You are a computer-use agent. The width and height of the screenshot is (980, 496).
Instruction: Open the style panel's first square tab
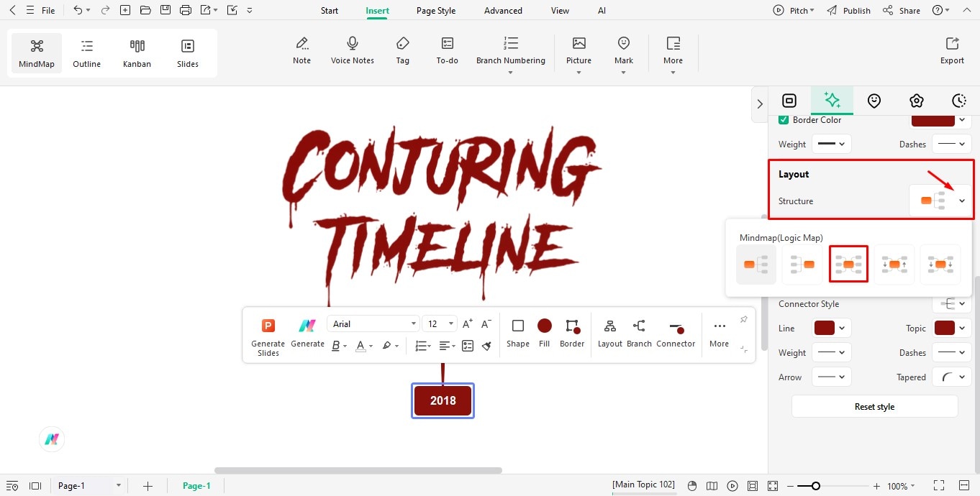[789, 101]
